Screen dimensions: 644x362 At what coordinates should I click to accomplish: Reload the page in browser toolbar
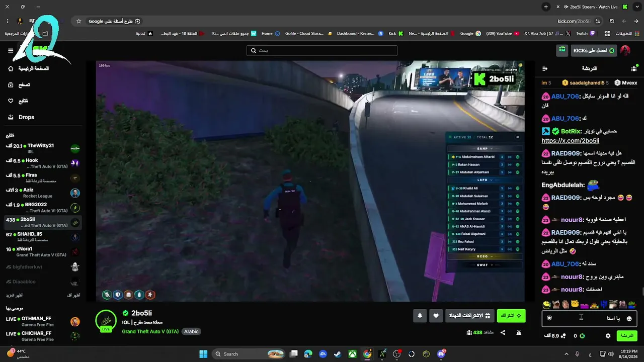tap(612, 21)
